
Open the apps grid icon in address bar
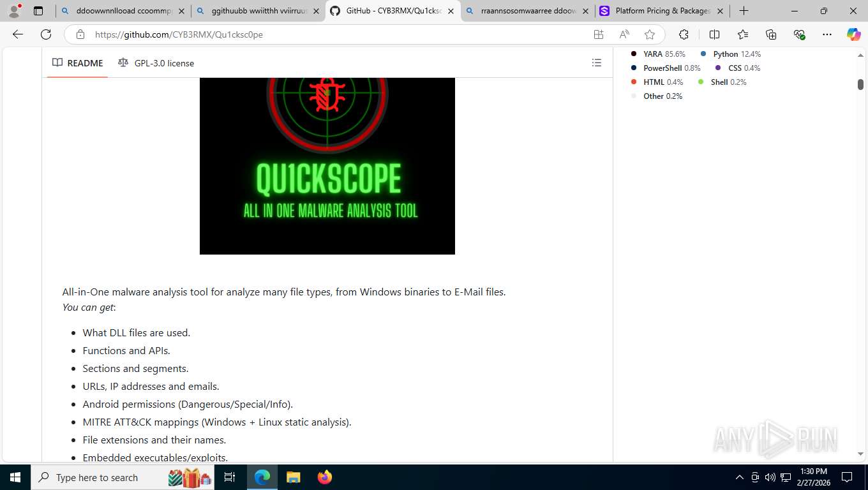pos(599,34)
